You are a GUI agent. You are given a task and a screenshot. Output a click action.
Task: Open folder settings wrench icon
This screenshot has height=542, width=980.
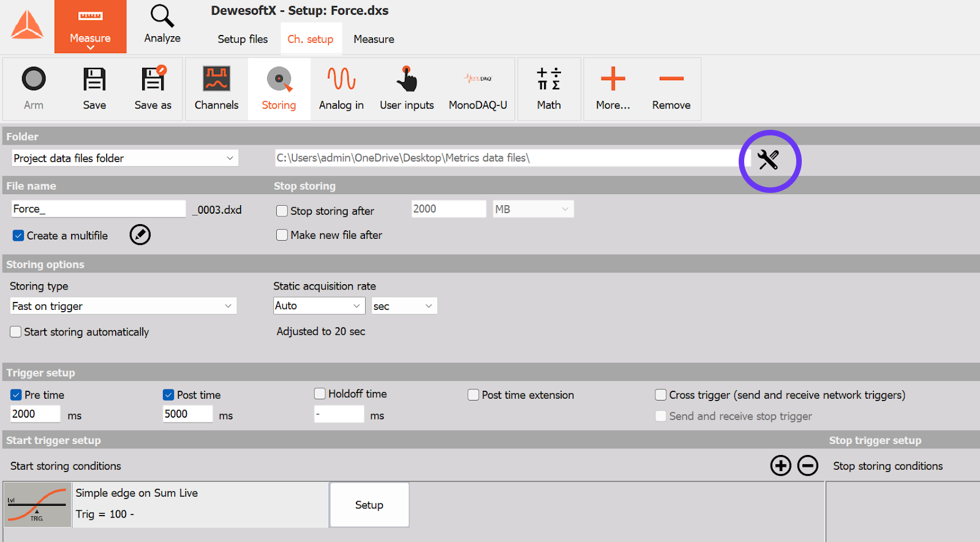pyautogui.click(x=768, y=160)
